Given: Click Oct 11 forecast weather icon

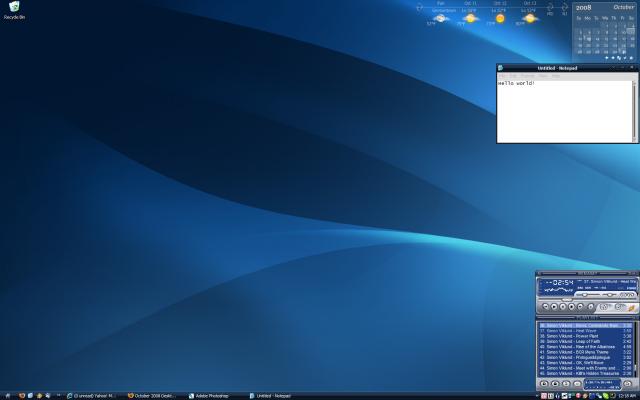Looking at the screenshot, I should pyautogui.click(x=470, y=18).
